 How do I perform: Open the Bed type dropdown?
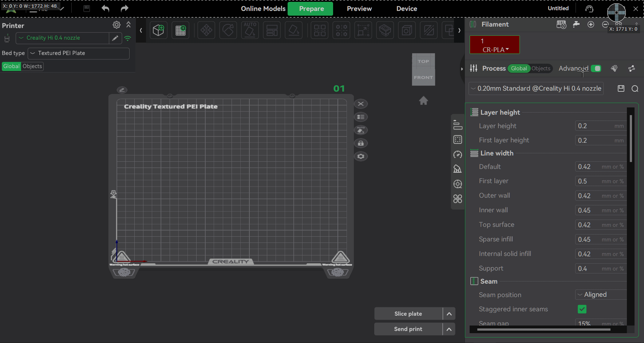pyautogui.click(x=79, y=53)
